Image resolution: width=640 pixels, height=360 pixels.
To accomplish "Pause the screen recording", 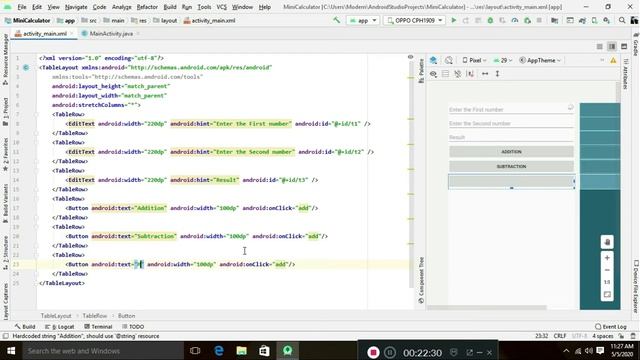I will tap(390, 352).
